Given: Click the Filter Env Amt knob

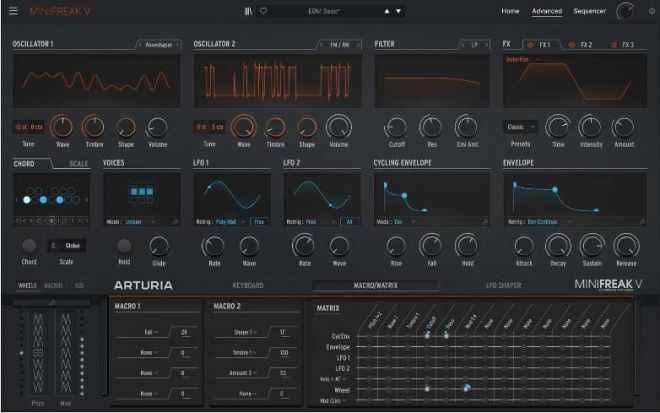Looking at the screenshot, I should (x=467, y=127).
